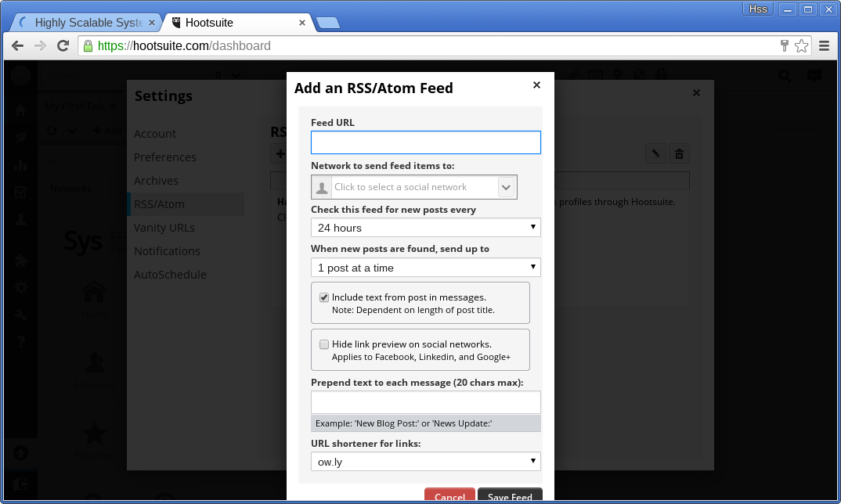Viewport: 841px width, 504px height.
Task: Click the Followers stream icon in background
Action: pyautogui.click(x=95, y=363)
